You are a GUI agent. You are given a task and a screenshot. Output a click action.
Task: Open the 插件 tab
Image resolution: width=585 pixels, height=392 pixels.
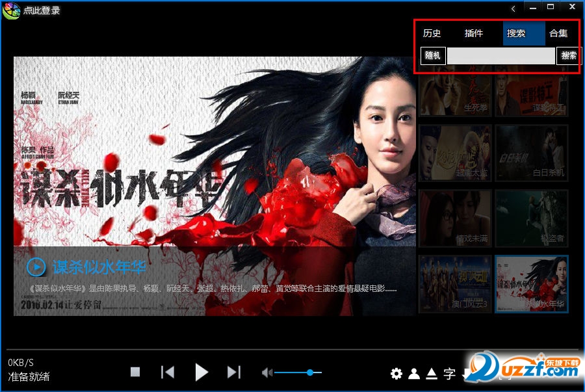(x=474, y=33)
